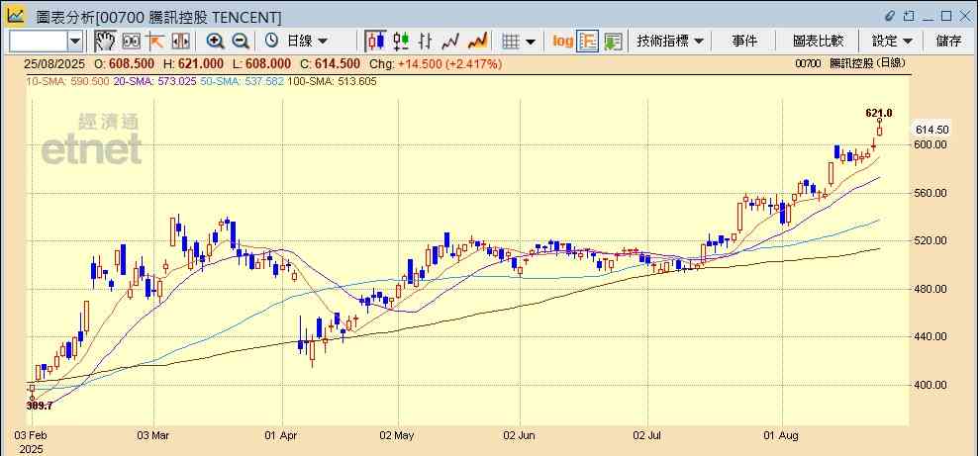Click the stock code input field
This screenshot has width=980, height=456.
39,42
